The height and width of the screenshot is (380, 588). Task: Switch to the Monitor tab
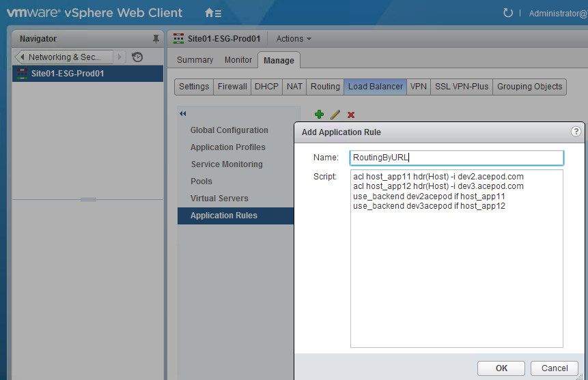pos(238,60)
